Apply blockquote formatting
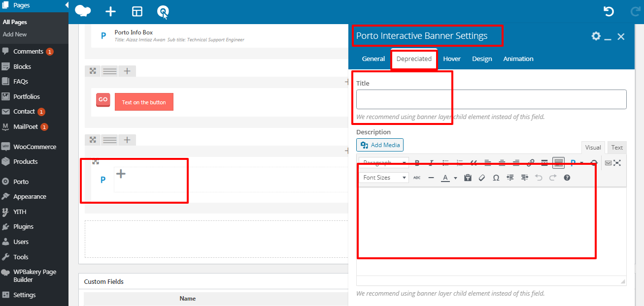This screenshot has height=306, width=644. (x=474, y=163)
